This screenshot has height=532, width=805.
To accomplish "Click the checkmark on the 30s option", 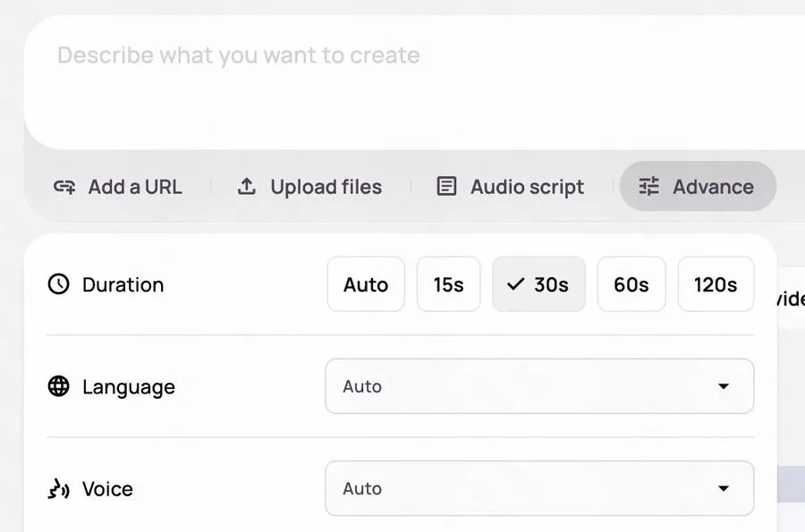I will pos(515,284).
